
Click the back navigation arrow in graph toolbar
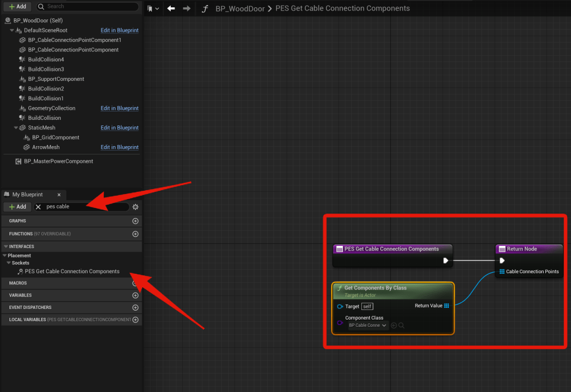pyautogui.click(x=171, y=8)
